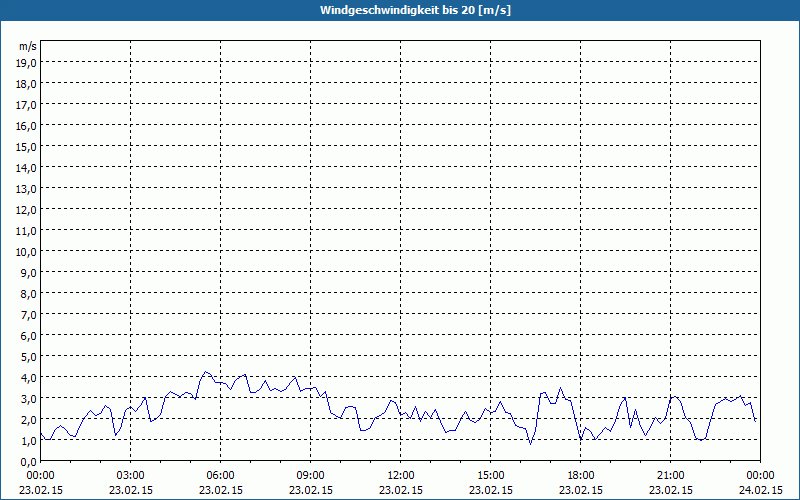Click the 8,0 y-axis label
This screenshot has height=500, width=800.
[x=30, y=294]
